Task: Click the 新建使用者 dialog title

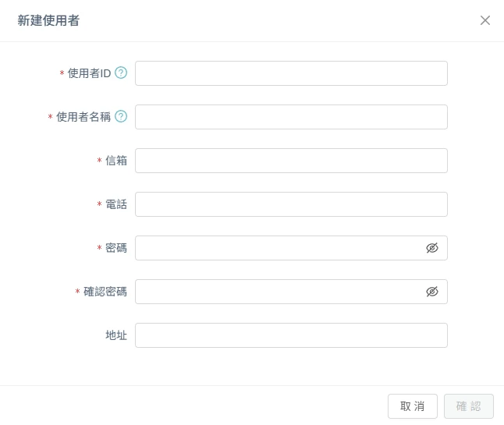Action: tap(48, 20)
